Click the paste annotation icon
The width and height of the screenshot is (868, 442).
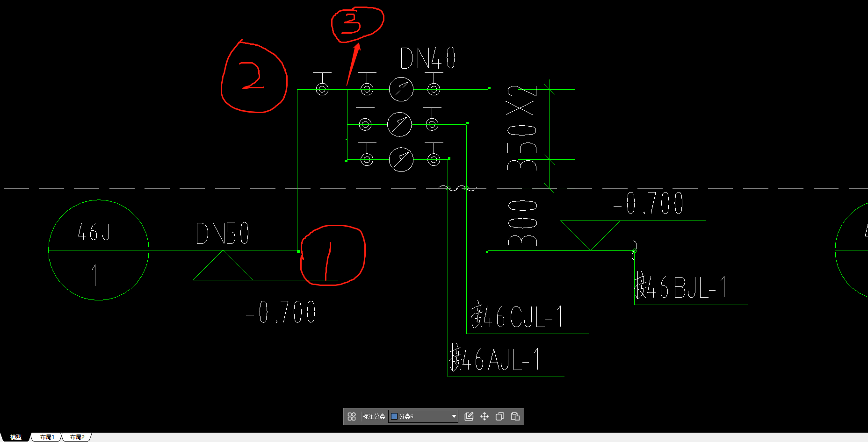pyautogui.click(x=515, y=416)
